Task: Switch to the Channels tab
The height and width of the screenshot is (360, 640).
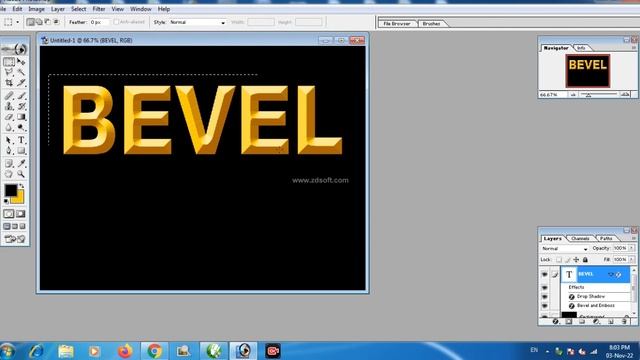Action: point(580,238)
